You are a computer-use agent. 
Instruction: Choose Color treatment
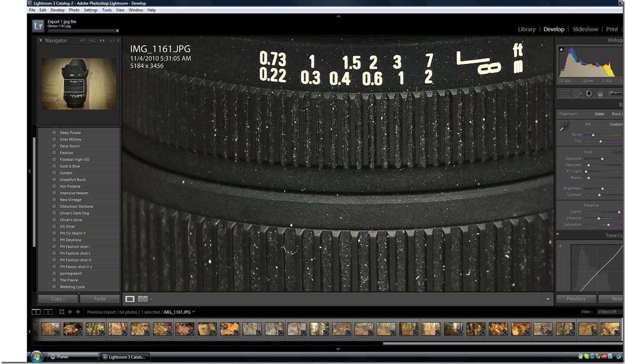click(600, 114)
